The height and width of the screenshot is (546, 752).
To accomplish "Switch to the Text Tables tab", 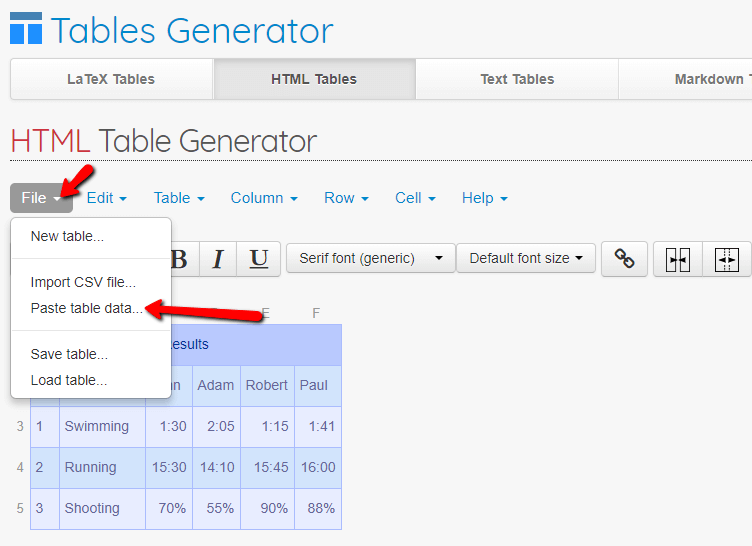I will (517, 79).
